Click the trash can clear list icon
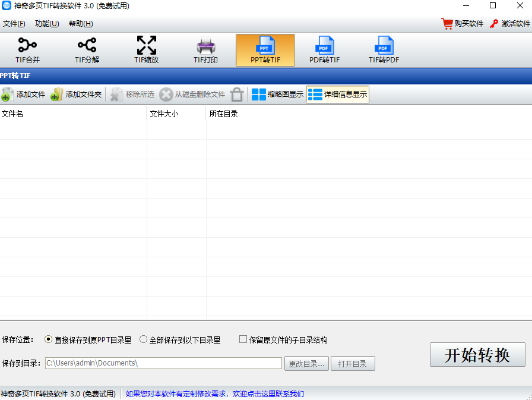This screenshot has width=532, height=400. [x=237, y=95]
